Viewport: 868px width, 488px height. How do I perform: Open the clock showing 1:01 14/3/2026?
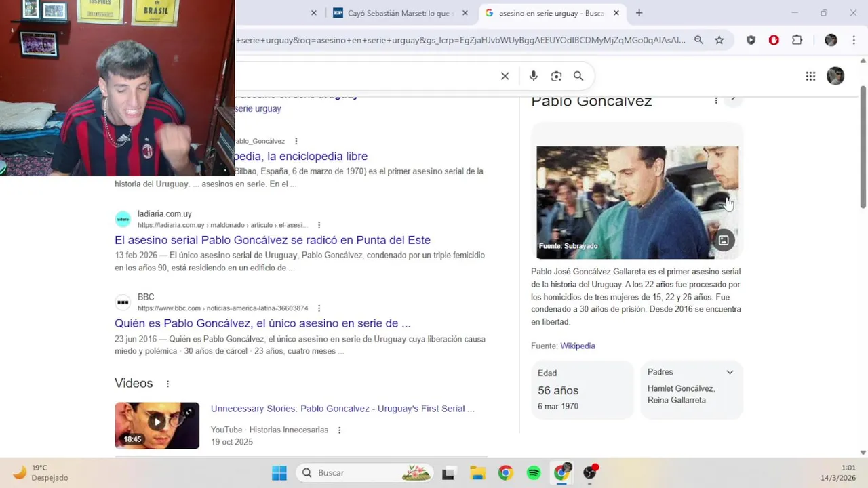click(x=839, y=472)
